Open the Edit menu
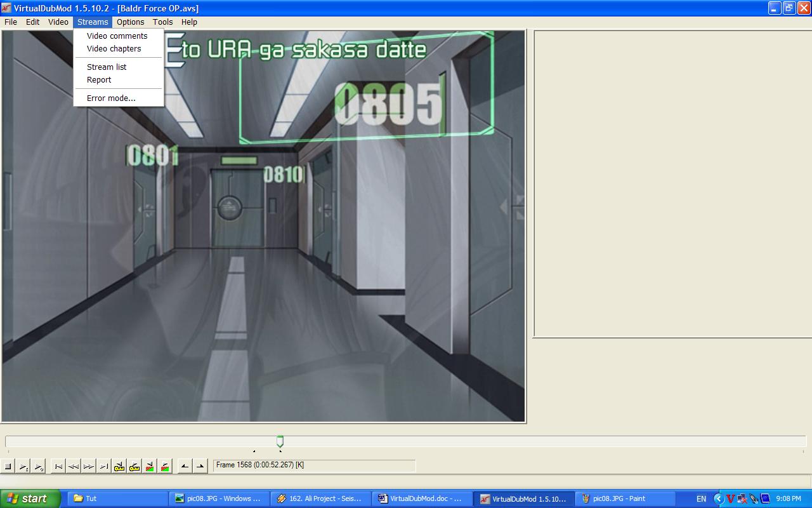Image resolution: width=812 pixels, height=508 pixels. coord(33,22)
